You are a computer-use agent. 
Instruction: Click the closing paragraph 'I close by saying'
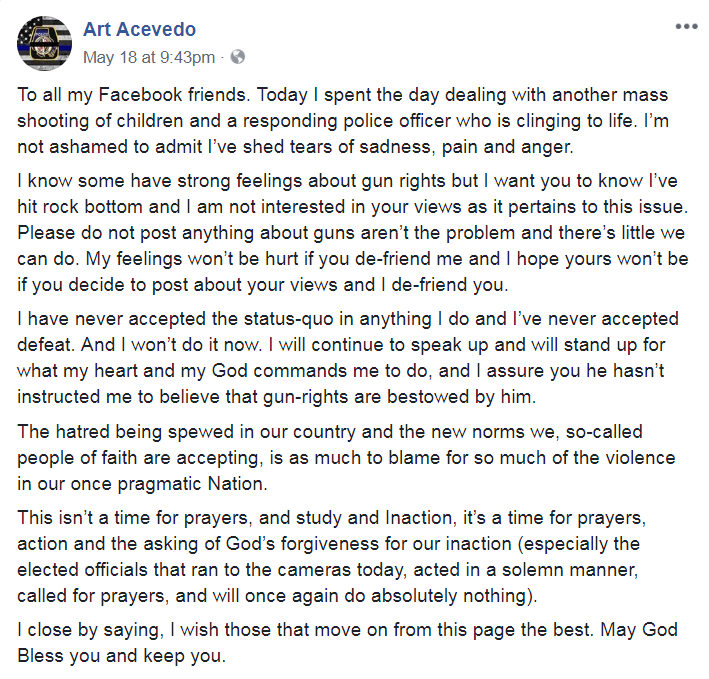(347, 642)
